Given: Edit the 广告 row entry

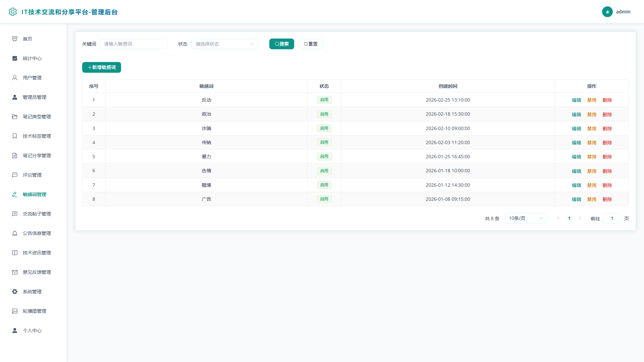Looking at the screenshot, I should coord(576,199).
